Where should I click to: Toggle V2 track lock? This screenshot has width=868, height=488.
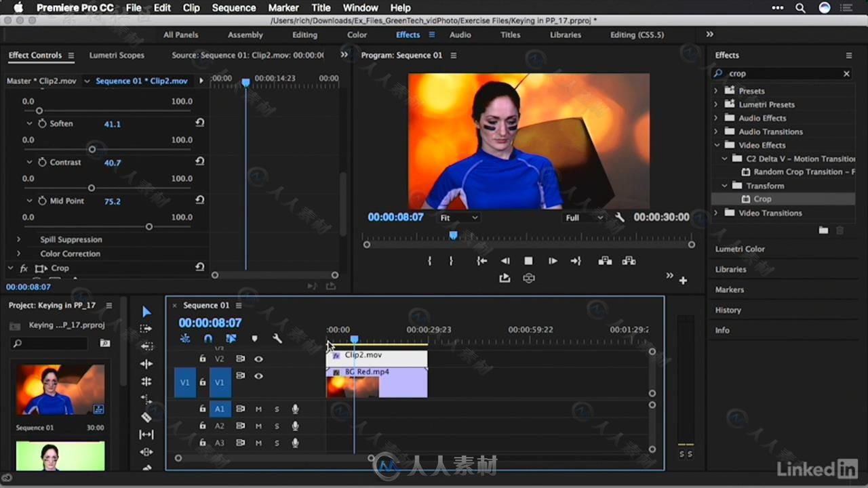coord(202,359)
